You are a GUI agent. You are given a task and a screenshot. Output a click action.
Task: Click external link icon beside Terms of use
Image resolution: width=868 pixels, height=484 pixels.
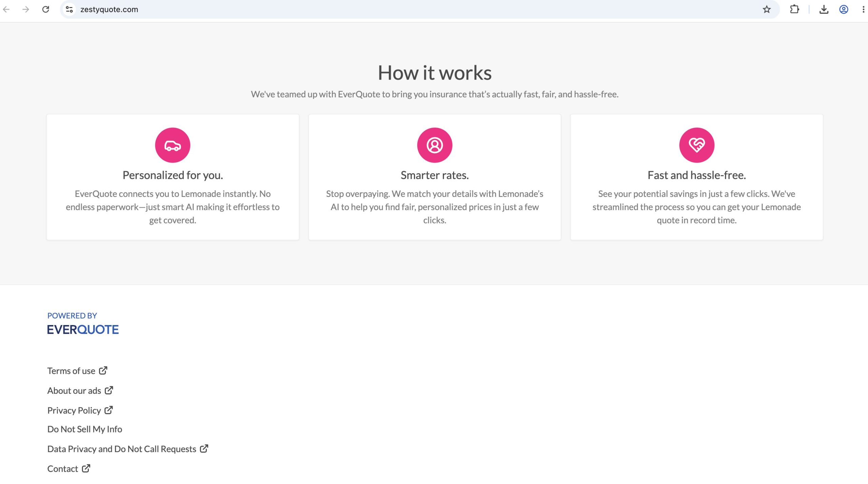click(x=103, y=370)
